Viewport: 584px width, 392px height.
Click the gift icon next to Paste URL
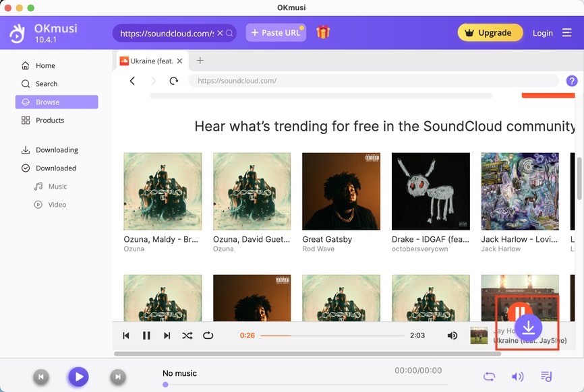[x=323, y=32]
